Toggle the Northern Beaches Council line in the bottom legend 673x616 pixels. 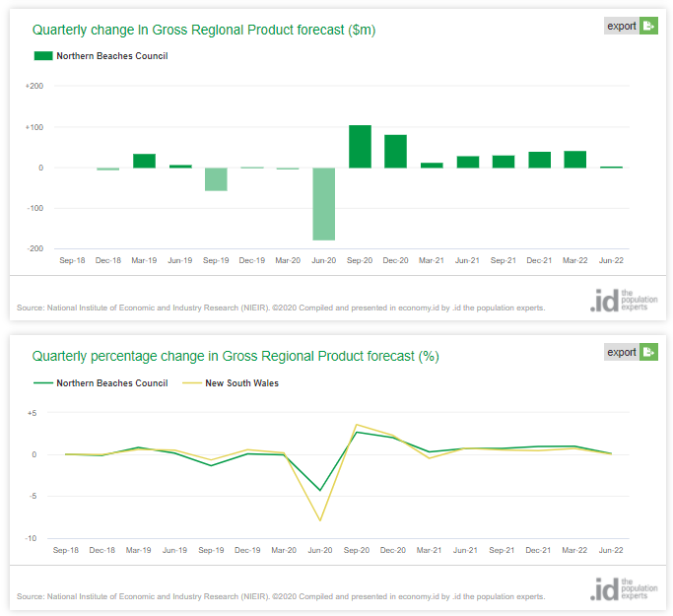111,383
